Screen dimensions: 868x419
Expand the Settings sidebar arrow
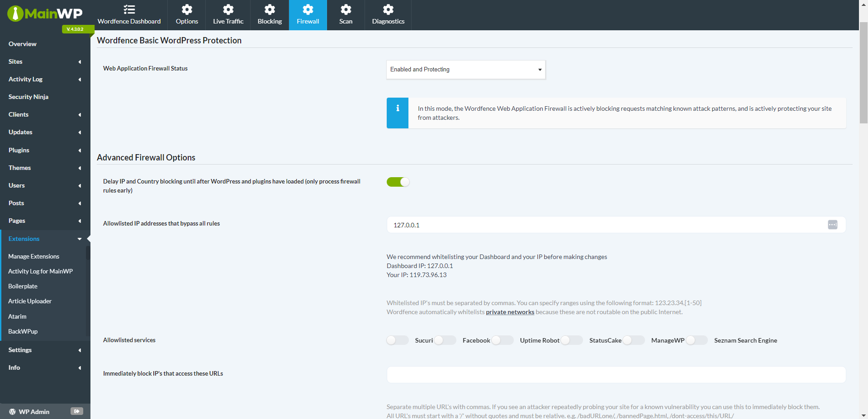click(80, 350)
